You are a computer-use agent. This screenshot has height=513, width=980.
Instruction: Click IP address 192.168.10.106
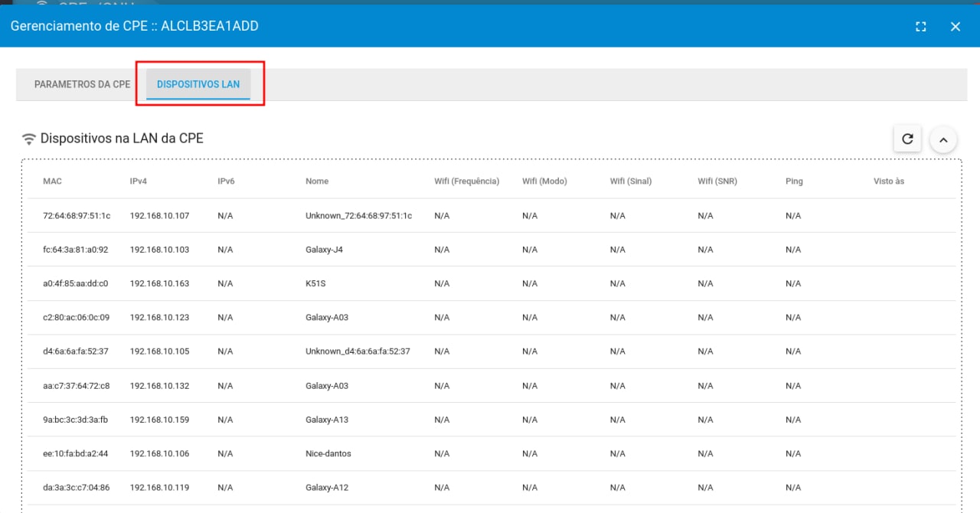point(160,453)
